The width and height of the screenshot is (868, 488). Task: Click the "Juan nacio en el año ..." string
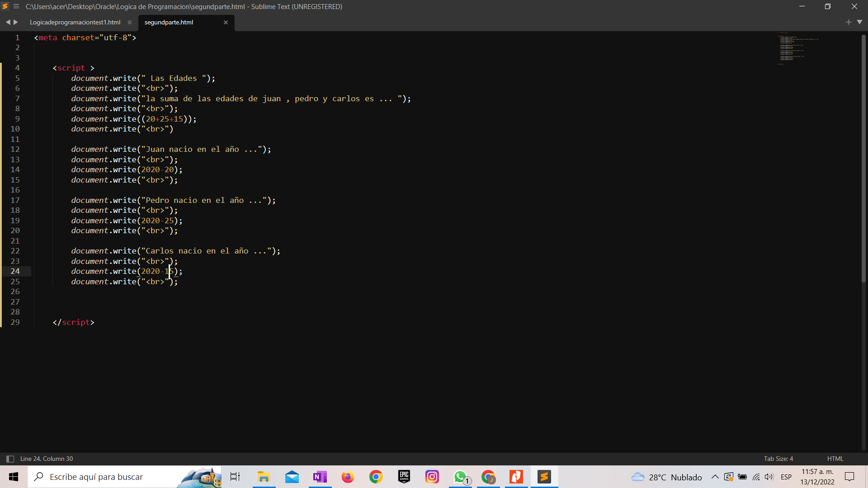[202, 149]
